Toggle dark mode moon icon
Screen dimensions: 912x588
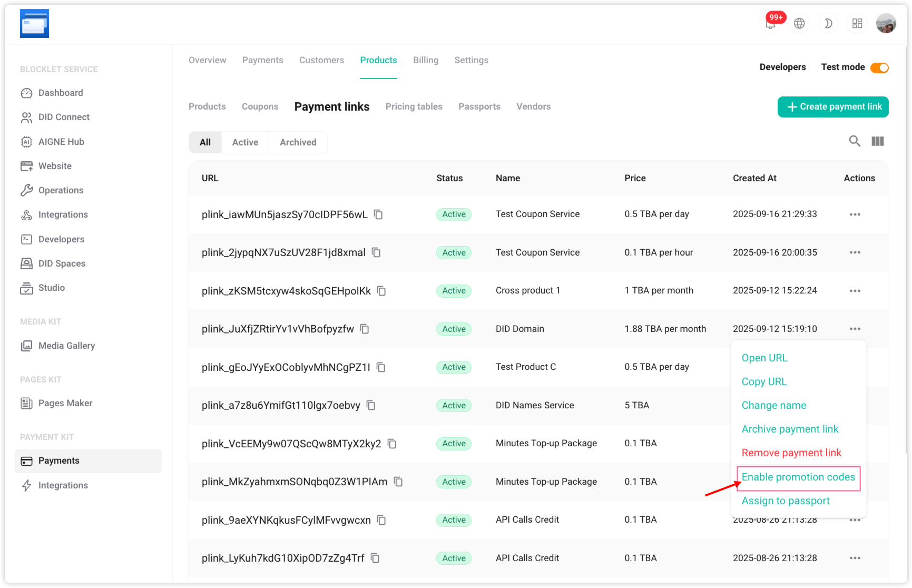click(x=828, y=24)
